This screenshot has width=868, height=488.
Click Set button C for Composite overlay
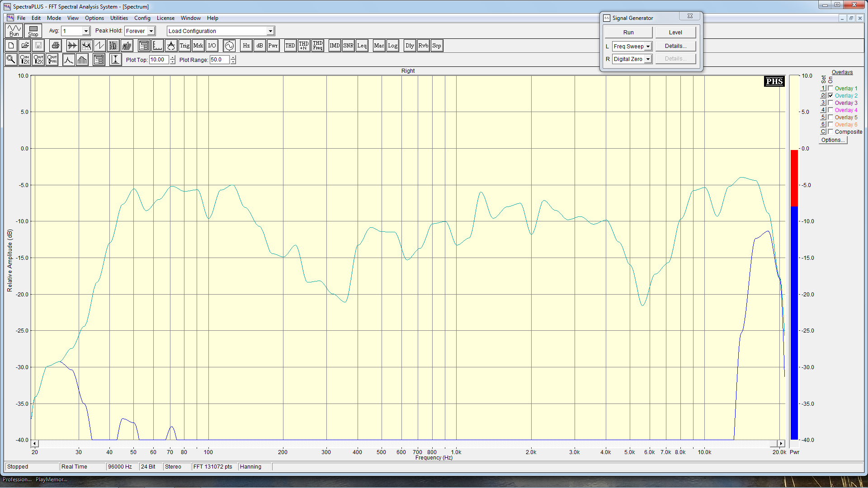pyautogui.click(x=823, y=132)
